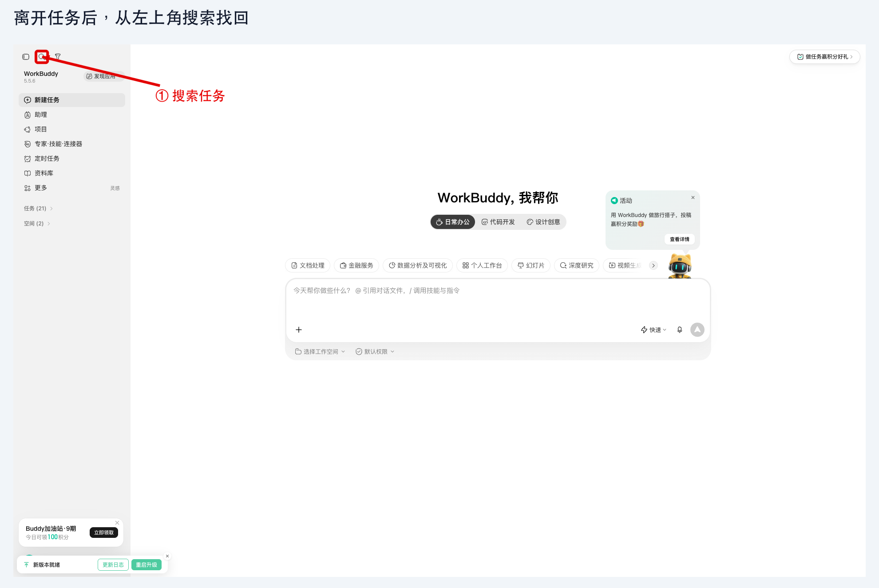Open 项目 in sidebar
This screenshot has height=588, width=879.
point(72,129)
